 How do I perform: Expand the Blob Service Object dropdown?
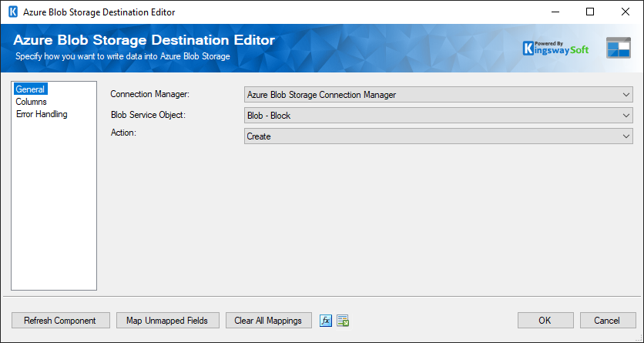tap(438, 116)
